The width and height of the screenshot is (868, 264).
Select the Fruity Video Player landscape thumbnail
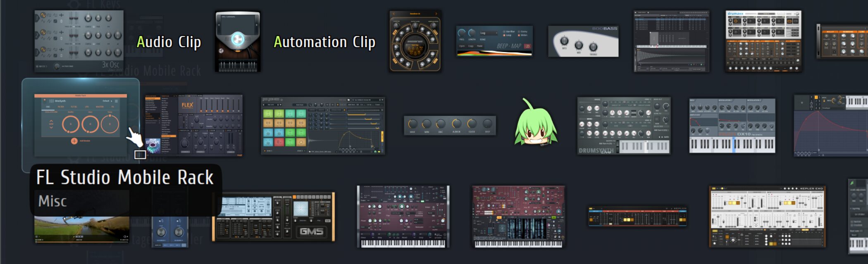82,229
